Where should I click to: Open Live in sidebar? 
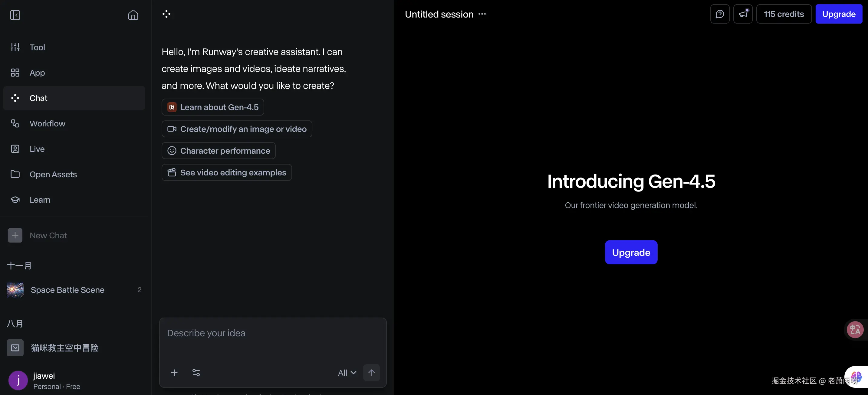[37, 149]
